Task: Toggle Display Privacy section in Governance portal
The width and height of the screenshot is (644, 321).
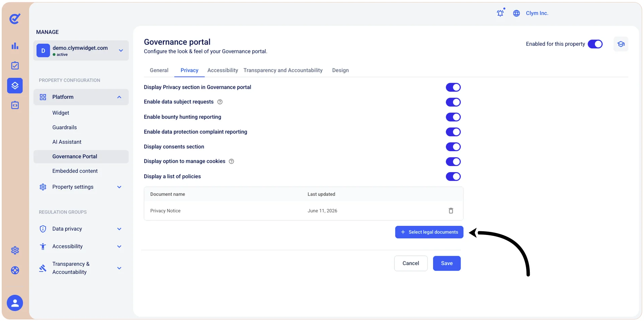Action: 453,87
